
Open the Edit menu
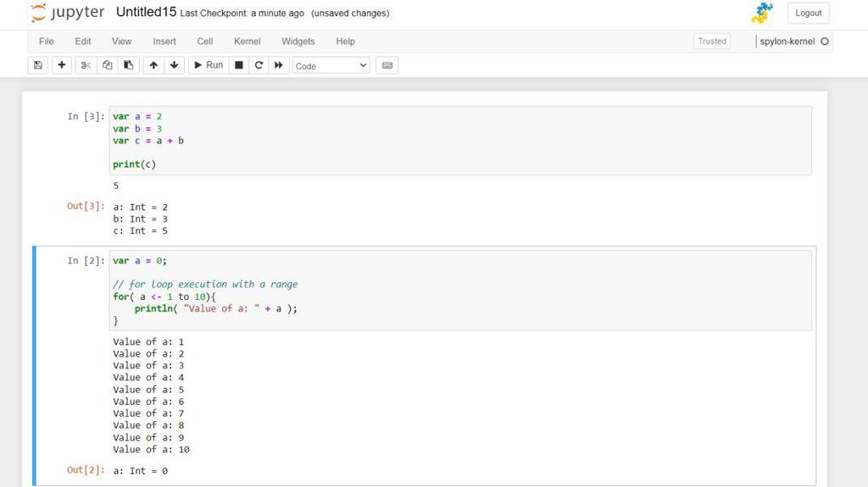(x=83, y=42)
